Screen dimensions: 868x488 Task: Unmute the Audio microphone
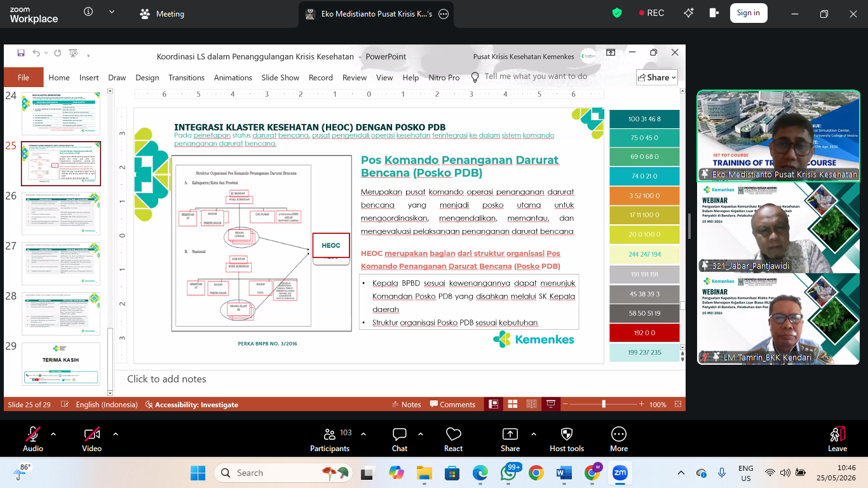[33, 440]
